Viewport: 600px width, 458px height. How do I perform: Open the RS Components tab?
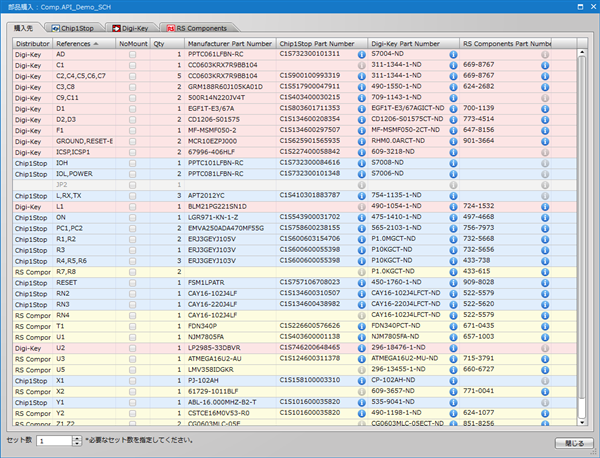(x=197, y=28)
